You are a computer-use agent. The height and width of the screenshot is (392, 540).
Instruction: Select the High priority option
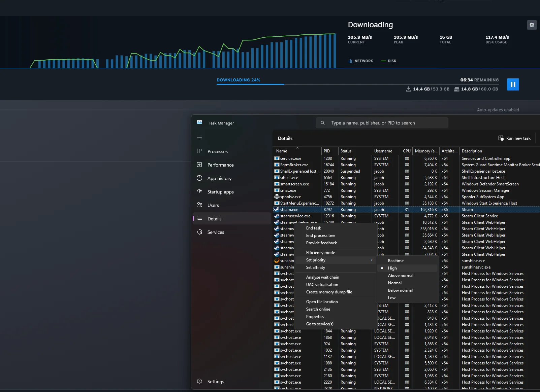tap(407, 268)
